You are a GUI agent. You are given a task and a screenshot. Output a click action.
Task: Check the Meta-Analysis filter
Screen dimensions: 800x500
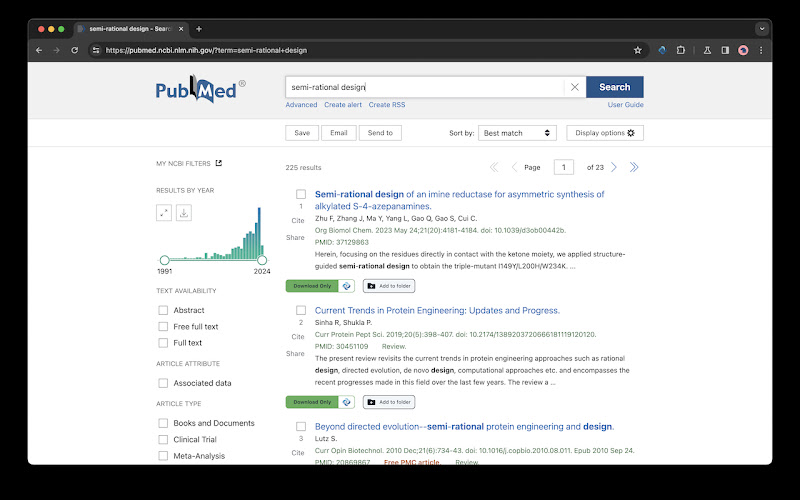(163, 456)
